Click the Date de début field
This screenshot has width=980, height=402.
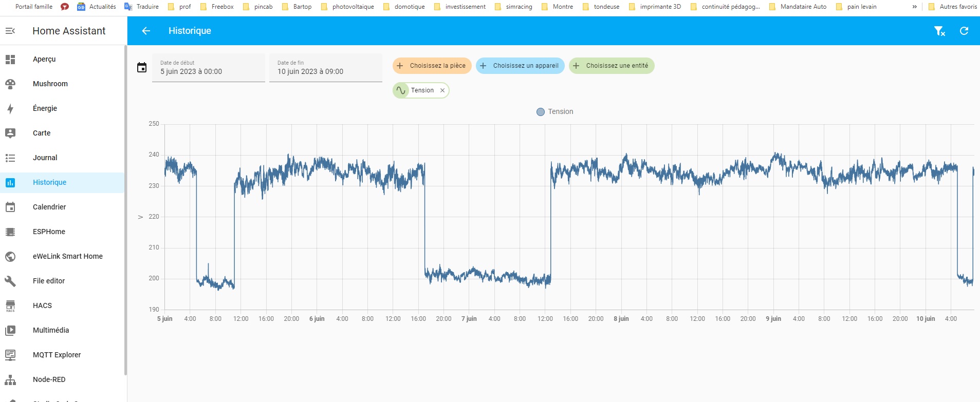[x=208, y=68]
